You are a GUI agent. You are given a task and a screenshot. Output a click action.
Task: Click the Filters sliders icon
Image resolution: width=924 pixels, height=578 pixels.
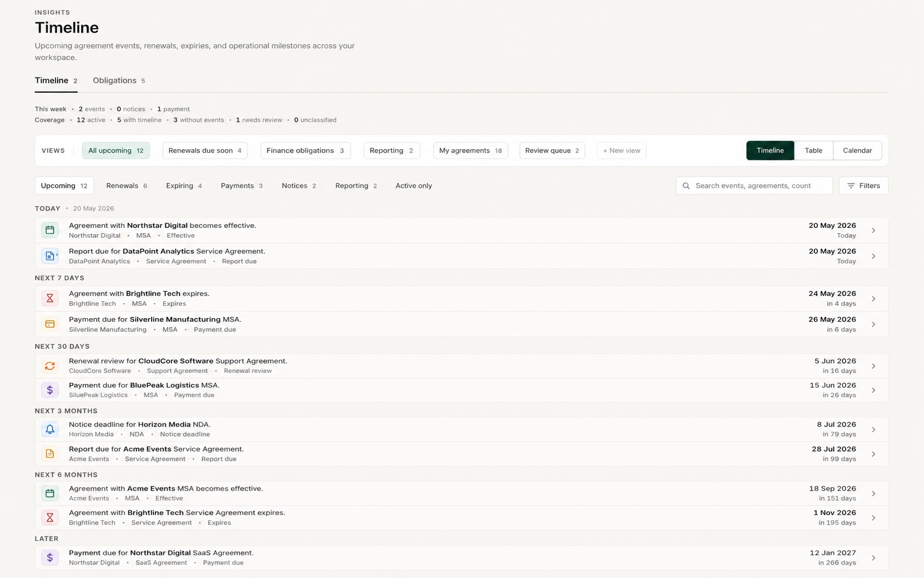tap(851, 186)
